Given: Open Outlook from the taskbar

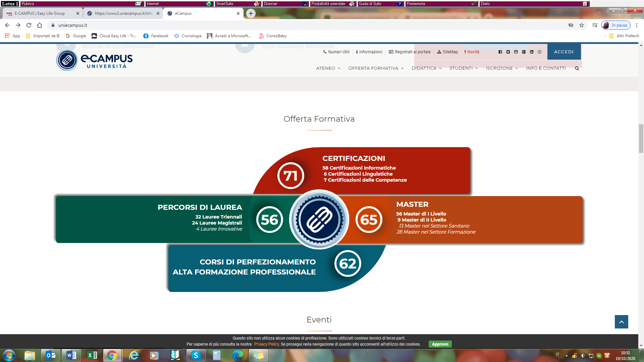Looking at the screenshot, I should [51, 355].
